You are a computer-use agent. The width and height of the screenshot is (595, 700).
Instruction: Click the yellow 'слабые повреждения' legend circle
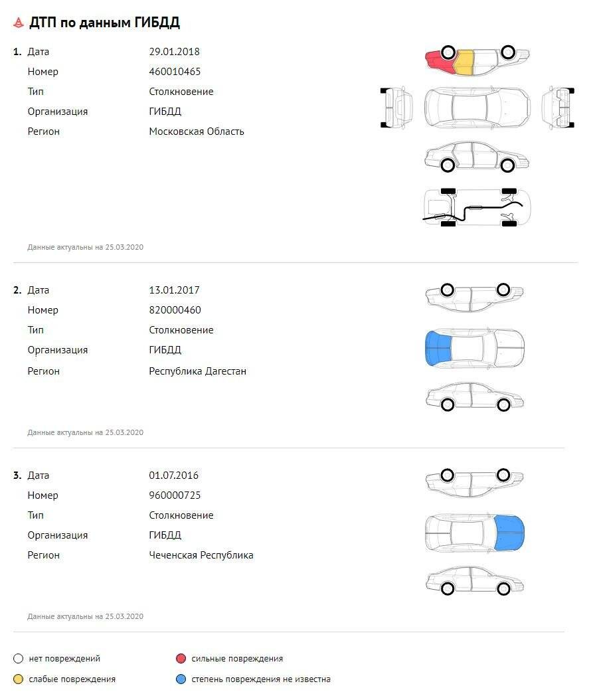pyautogui.click(x=18, y=679)
